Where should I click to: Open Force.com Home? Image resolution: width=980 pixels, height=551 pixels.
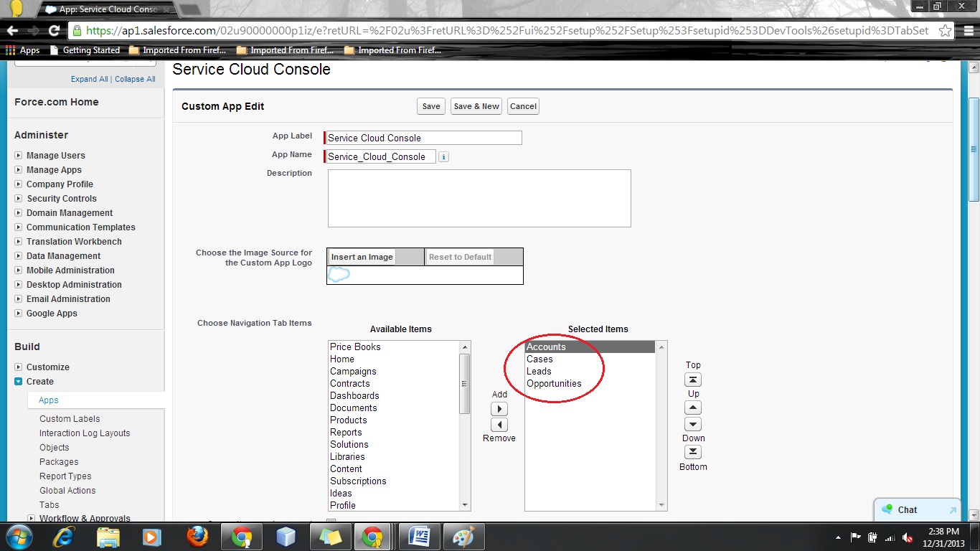coord(57,102)
